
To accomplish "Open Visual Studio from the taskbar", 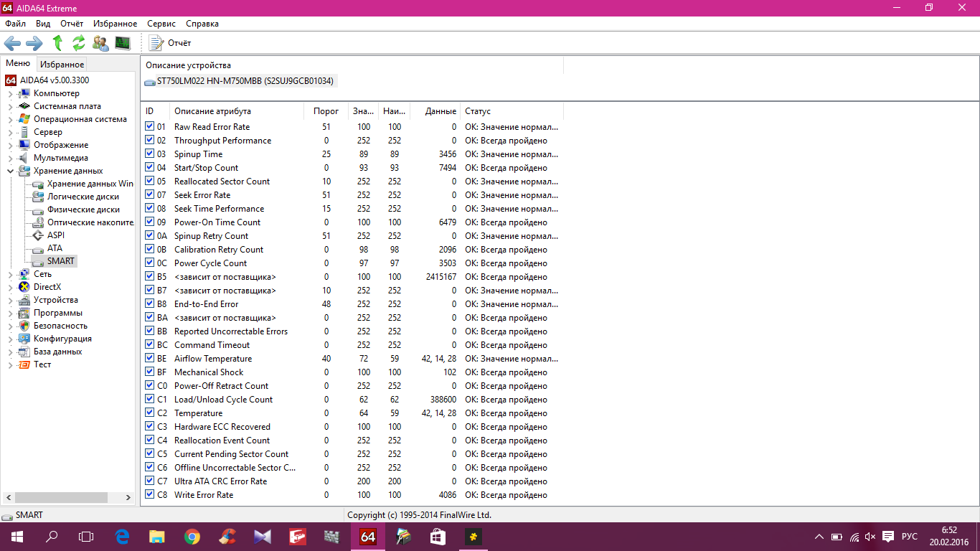I will (x=263, y=536).
